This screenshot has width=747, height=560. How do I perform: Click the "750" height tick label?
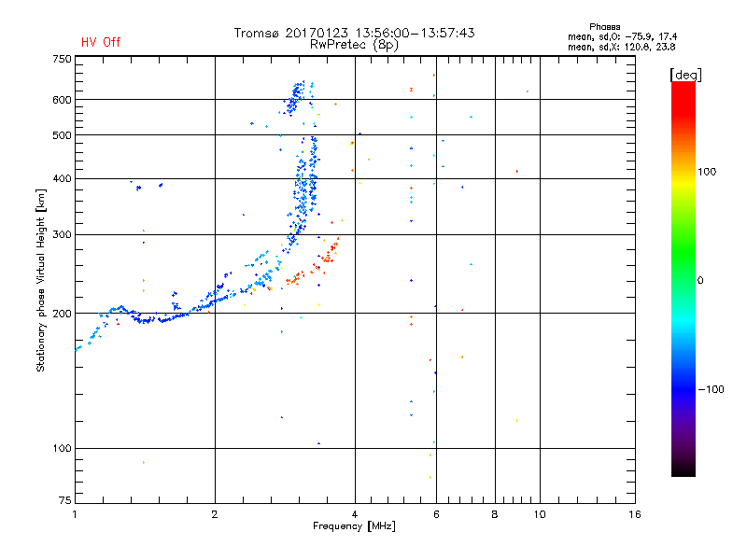click(62, 59)
